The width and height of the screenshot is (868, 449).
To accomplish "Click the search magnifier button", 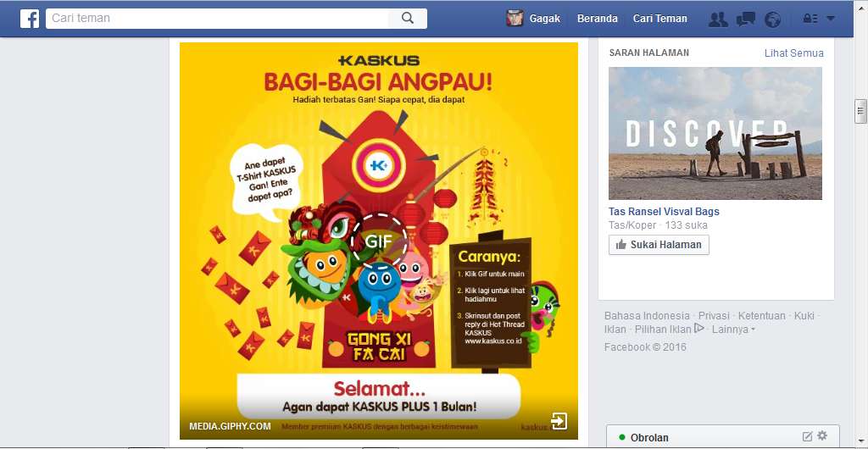I will click(x=408, y=19).
